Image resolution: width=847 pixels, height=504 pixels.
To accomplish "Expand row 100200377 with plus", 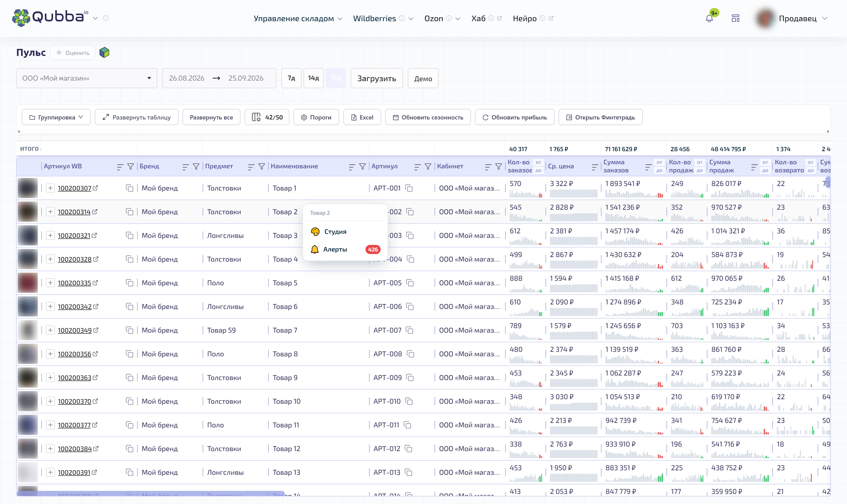I will click(x=50, y=425).
